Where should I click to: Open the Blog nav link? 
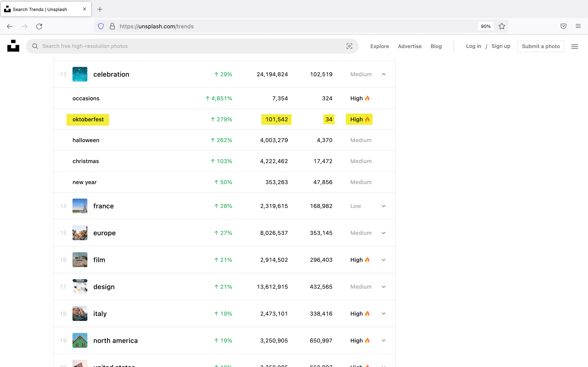[x=436, y=46]
